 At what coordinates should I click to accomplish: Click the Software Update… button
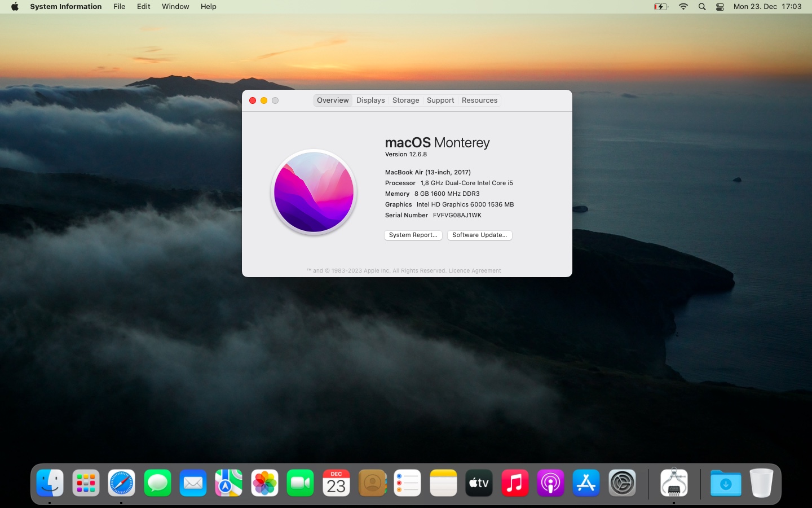click(x=480, y=235)
